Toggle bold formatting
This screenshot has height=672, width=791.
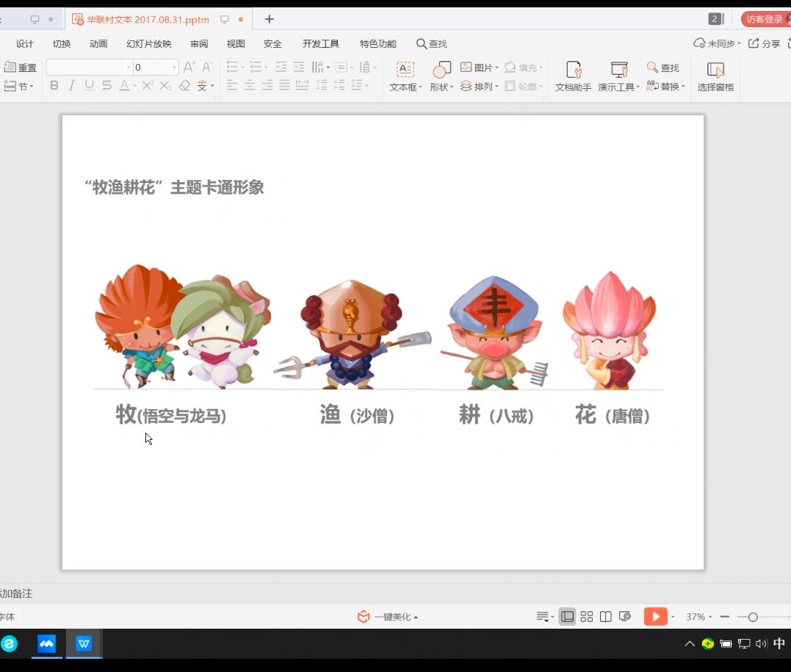(x=54, y=86)
